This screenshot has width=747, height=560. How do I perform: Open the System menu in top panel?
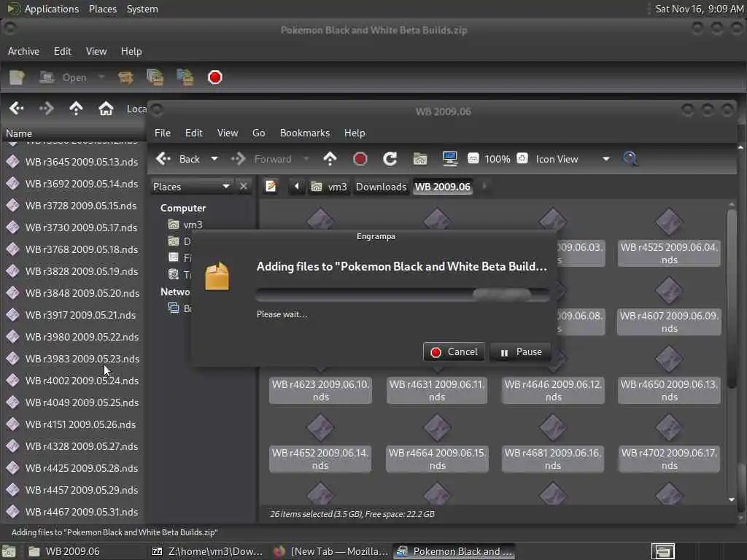(142, 9)
